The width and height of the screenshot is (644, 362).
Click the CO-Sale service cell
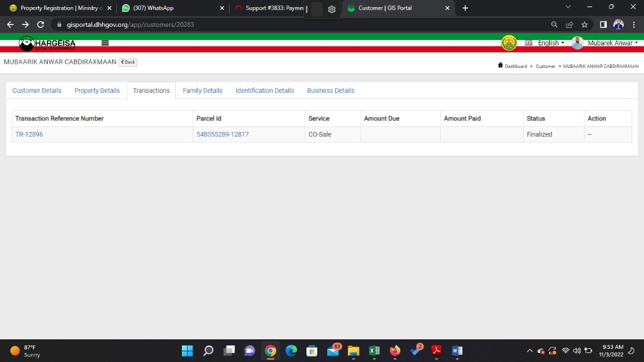[333, 134]
